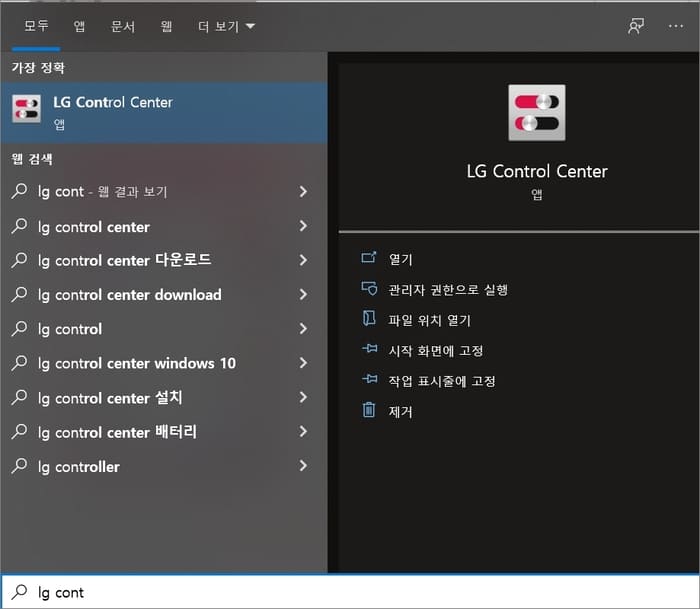Viewport: 700px width, 609px height.
Task: Switch to the 앱 tab
Action: pos(79,26)
